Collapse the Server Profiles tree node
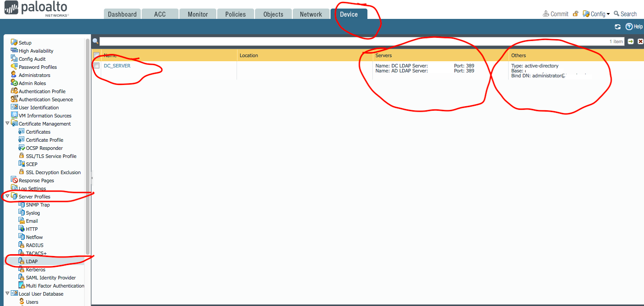Image resolution: width=644 pixels, height=306 pixels. [x=7, y=197]
